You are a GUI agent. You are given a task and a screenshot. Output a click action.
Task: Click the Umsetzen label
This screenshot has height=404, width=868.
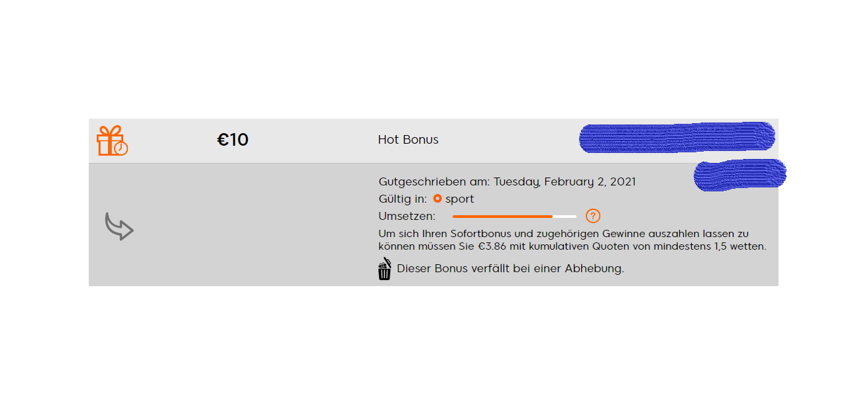(x=407, y=216)
